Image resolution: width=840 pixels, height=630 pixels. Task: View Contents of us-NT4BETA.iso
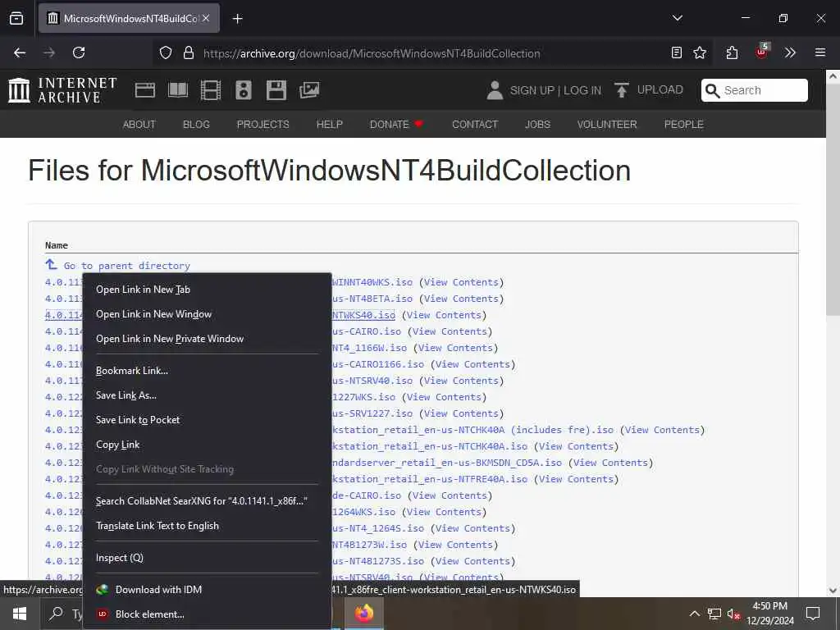coord(461,299)
